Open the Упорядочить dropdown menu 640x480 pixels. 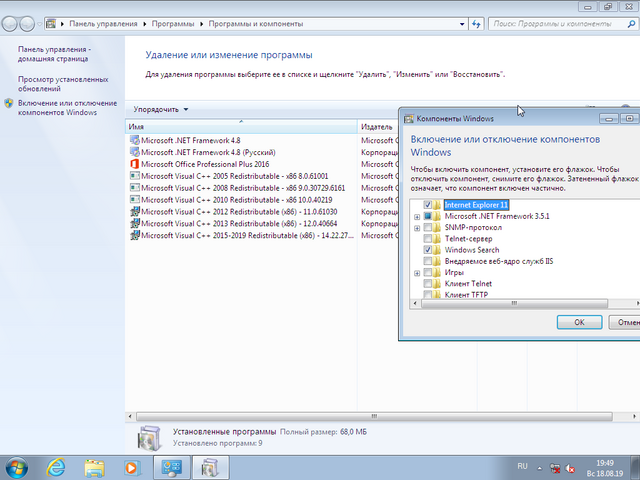tap(160, 109)
